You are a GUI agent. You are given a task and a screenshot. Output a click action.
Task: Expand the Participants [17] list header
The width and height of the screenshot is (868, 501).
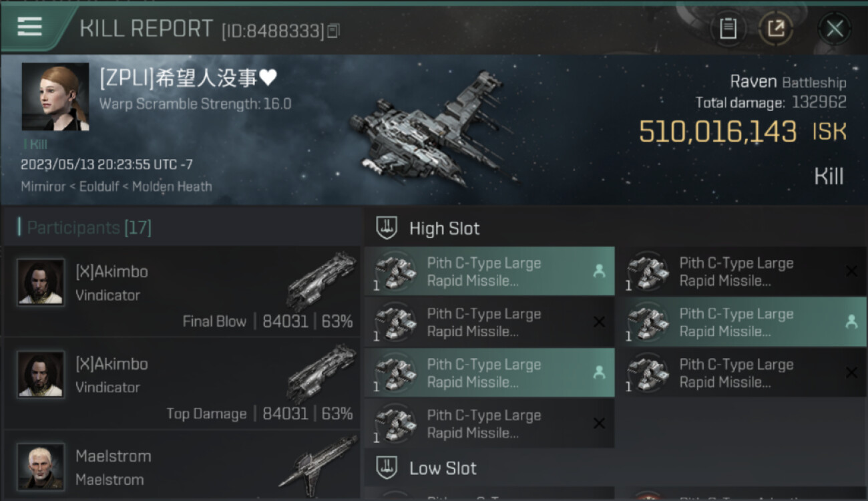pyautogui.click(x=89, y=228)
